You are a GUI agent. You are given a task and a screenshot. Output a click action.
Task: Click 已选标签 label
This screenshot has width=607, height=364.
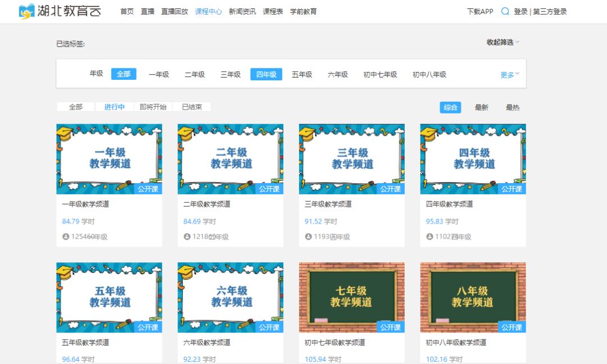point(70,44)
